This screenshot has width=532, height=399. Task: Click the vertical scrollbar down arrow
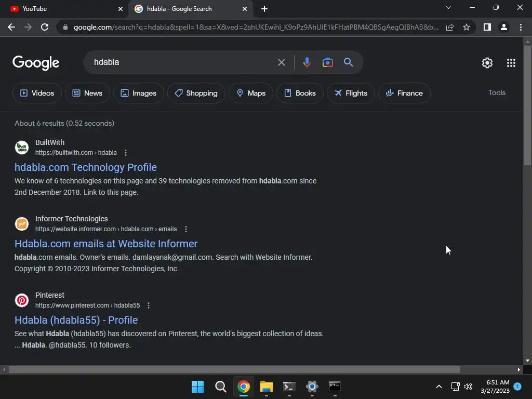527,361
